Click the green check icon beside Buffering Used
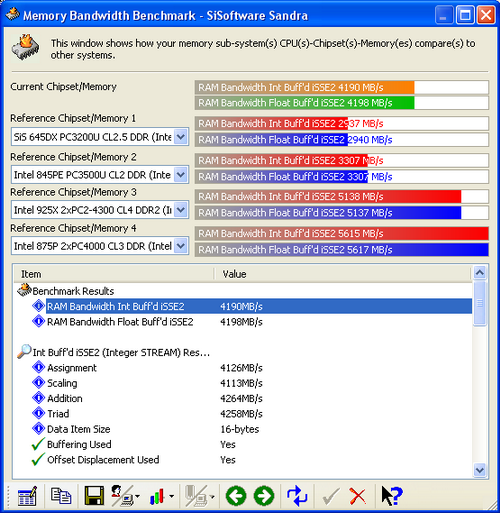The height and width of the screenshot is (513, 500). point(38,444)
